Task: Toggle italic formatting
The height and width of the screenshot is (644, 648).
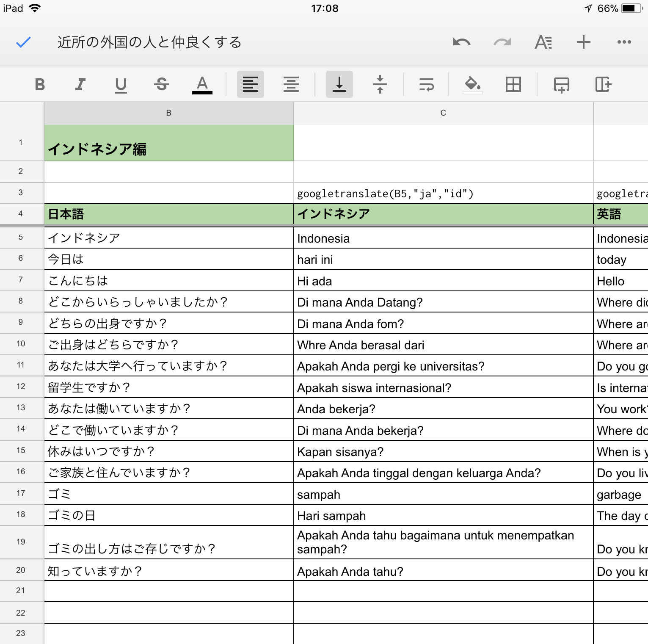Action: pos(80,84)
